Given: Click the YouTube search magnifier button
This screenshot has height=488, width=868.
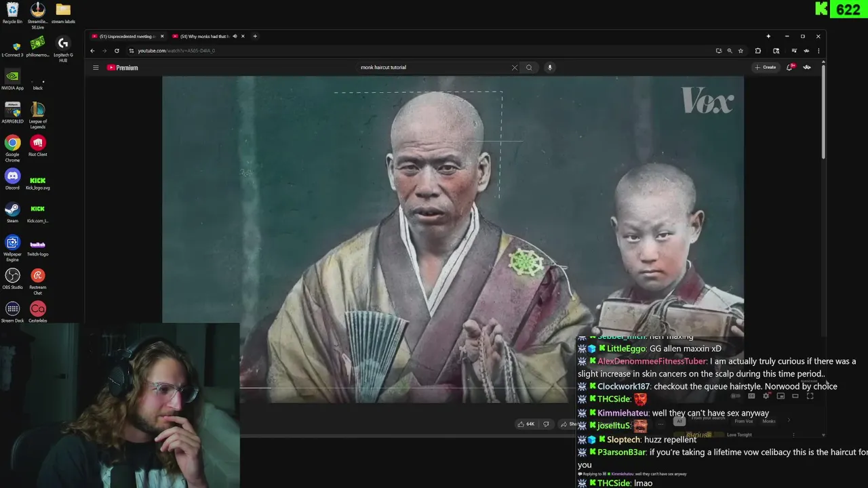Looking at the screenshot, I should 529,67.
